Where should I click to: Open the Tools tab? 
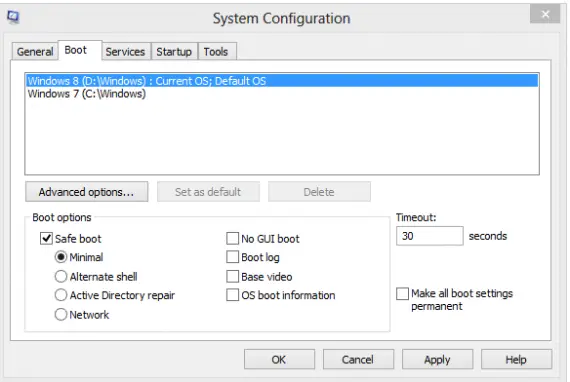pos(217,52)
